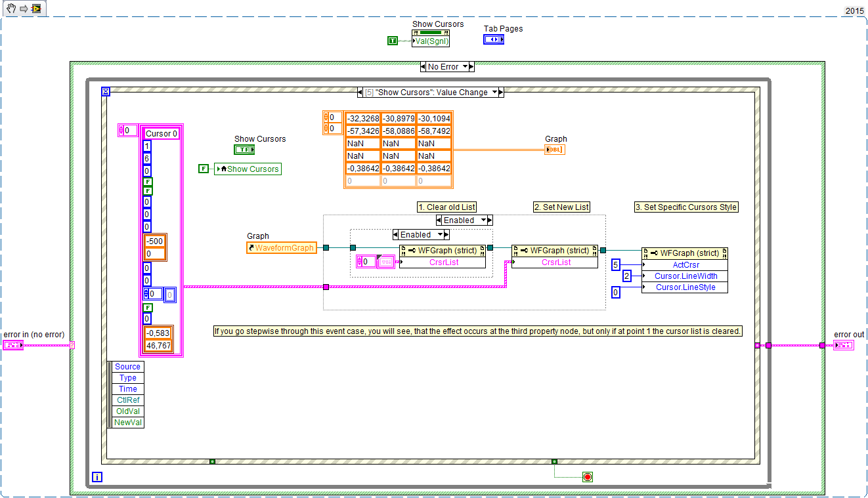Click the empty cluster array constant inside inner Enabled
The width and height of the screenshot is (868, 498).
(x=385, y=262)
